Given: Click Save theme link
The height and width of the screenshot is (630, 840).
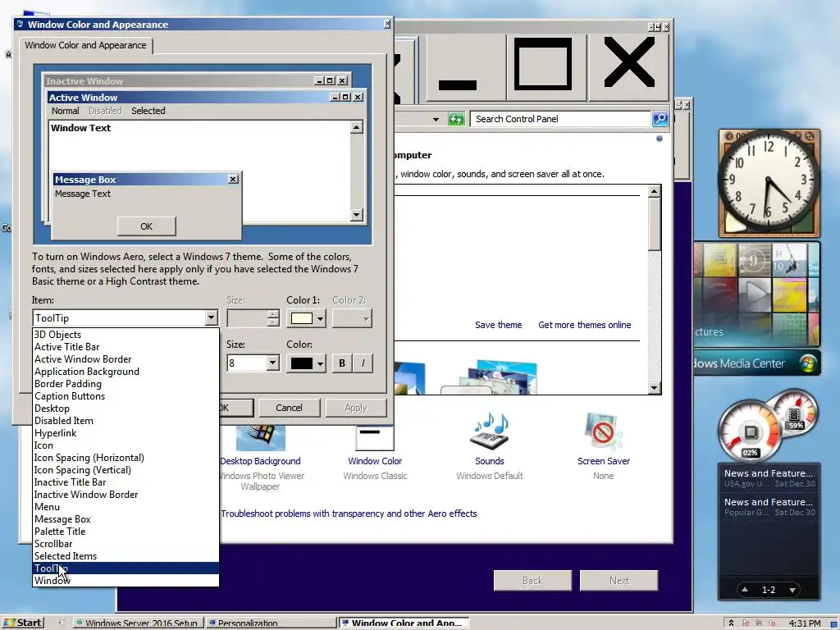Looking at the screenshot, I should pos(498,325).
